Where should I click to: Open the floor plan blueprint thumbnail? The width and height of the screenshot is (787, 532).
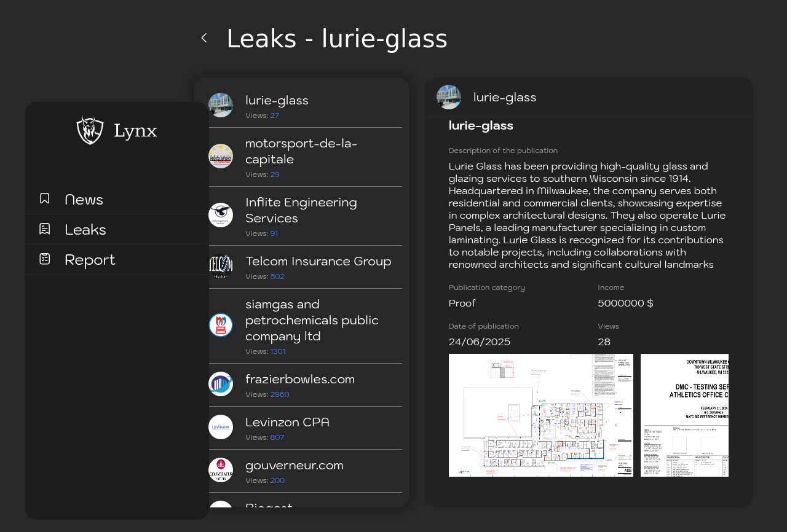(541, 415)
